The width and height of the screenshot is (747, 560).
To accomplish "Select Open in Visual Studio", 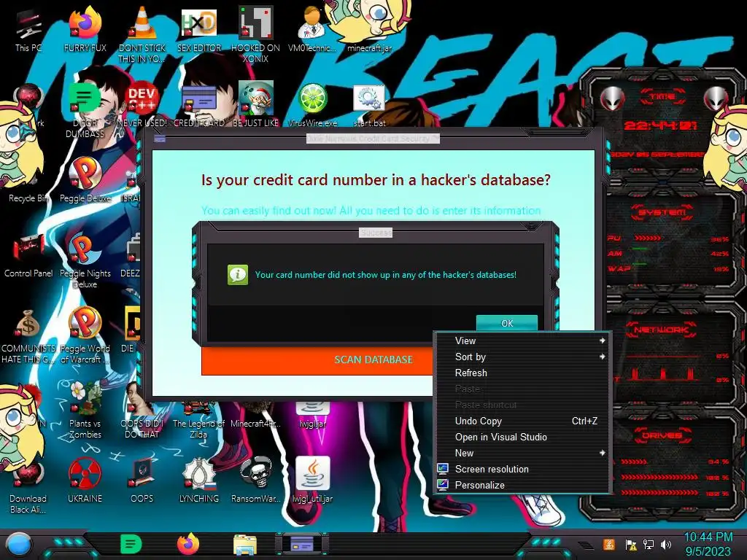I will tap(522, 437).
